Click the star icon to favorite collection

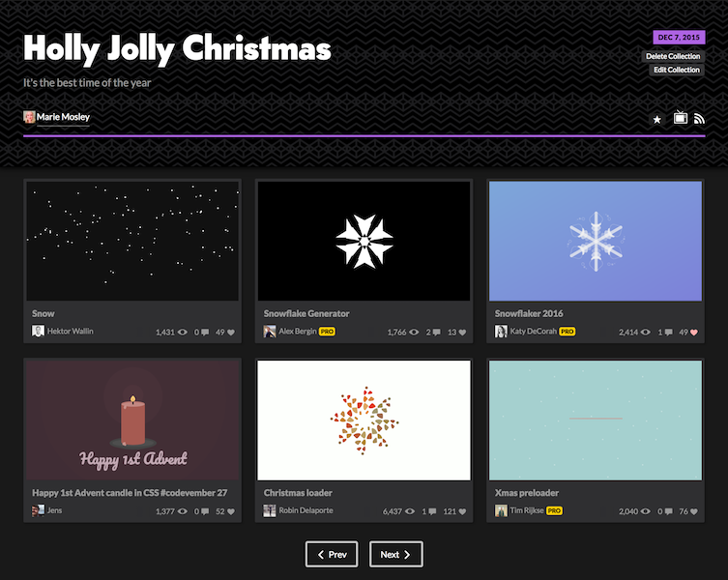coord(657,120)
